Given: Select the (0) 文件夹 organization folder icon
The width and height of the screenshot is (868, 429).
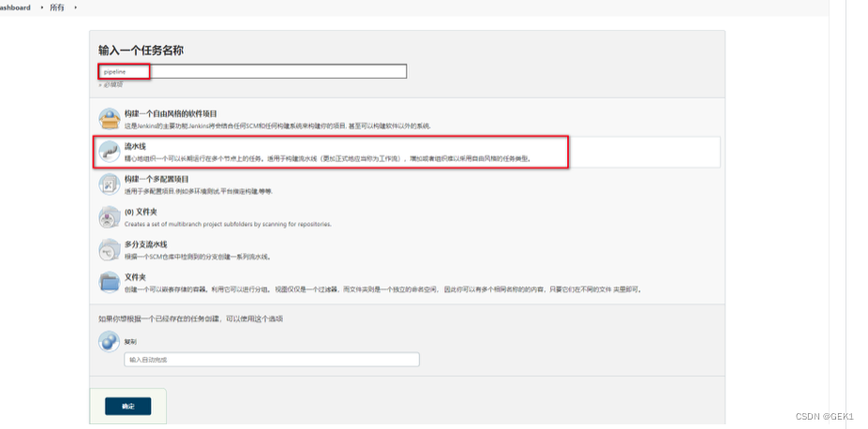Looking at the screenshot, I should [109, 216].
